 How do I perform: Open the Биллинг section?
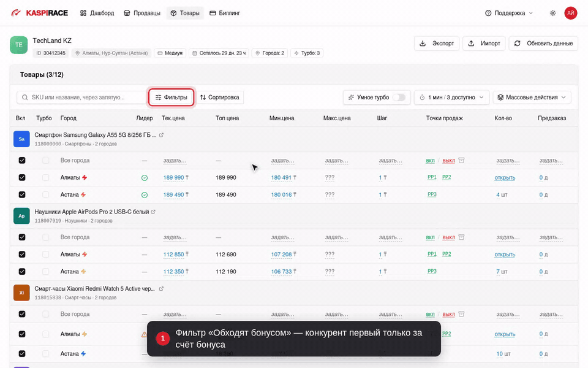pyautogui.click(x=225, y=13)
